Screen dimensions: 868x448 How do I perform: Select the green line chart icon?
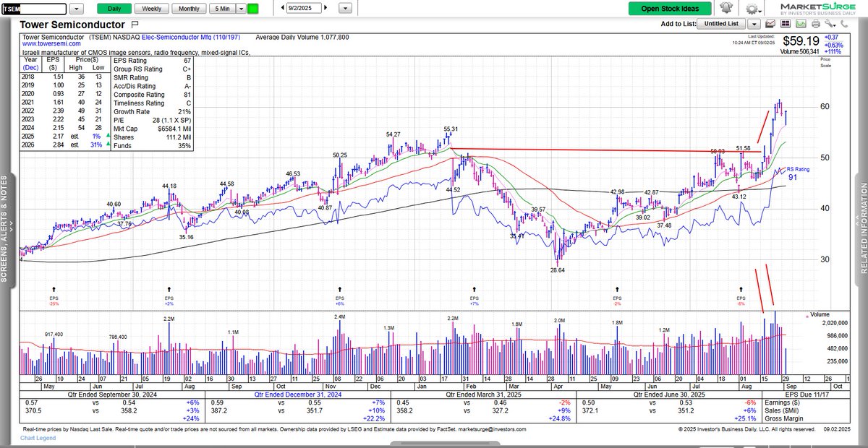click(x=801, y=23)
